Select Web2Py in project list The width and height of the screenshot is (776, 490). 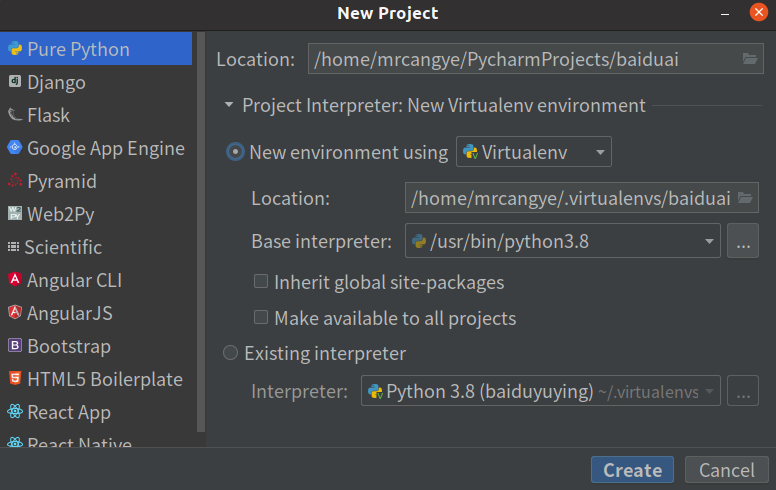(x=60, y=214)
